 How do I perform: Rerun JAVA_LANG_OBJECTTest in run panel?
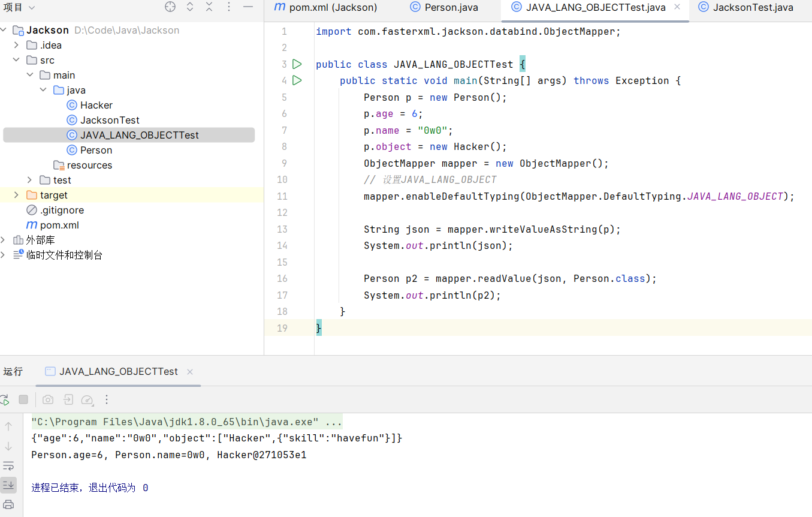4,399
